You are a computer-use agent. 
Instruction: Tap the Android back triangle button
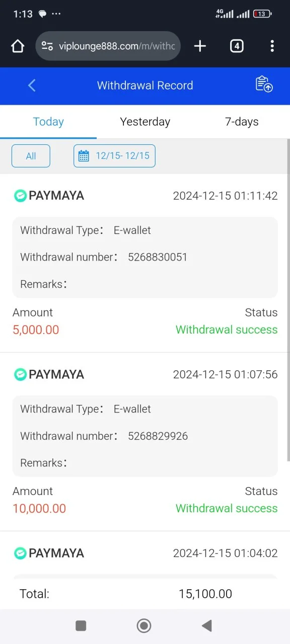pyautogui.click(x=206, y=625)
